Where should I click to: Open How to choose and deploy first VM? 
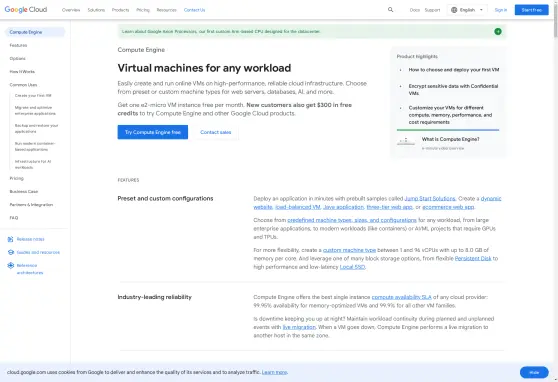pos(454,70)
